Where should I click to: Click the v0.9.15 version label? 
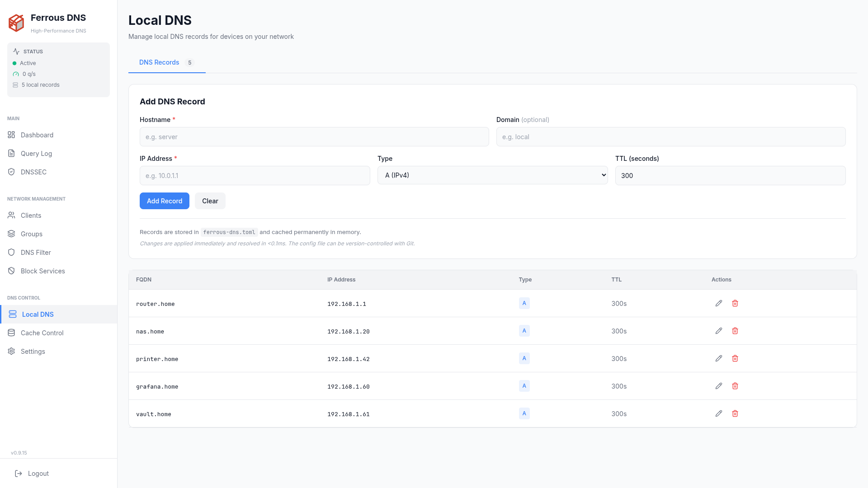click(19, 453)
